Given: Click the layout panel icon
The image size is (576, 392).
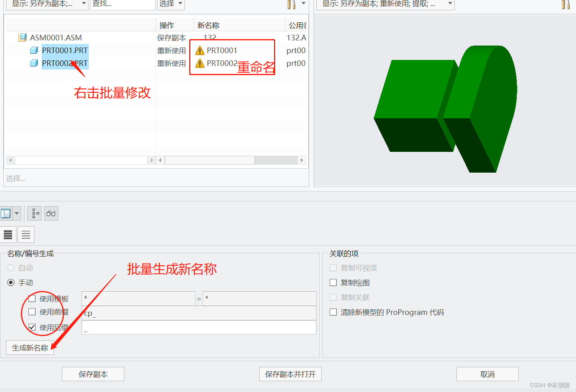Looking at the screenshot, I should click(6, 213).
